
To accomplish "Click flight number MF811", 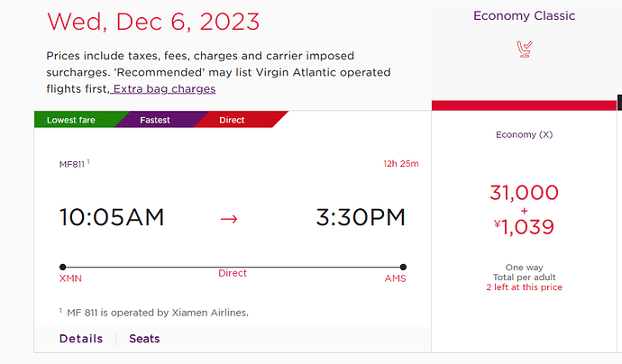I will coord(72,164).
